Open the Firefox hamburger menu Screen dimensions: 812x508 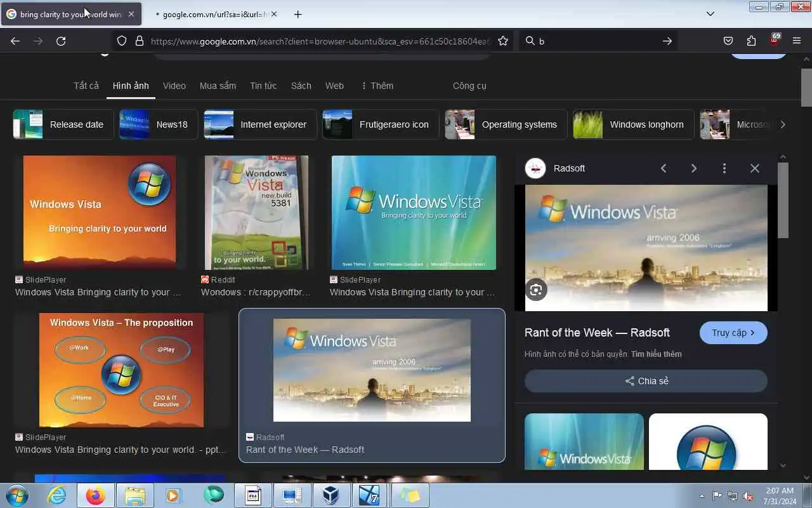click(x=797, y=41)
